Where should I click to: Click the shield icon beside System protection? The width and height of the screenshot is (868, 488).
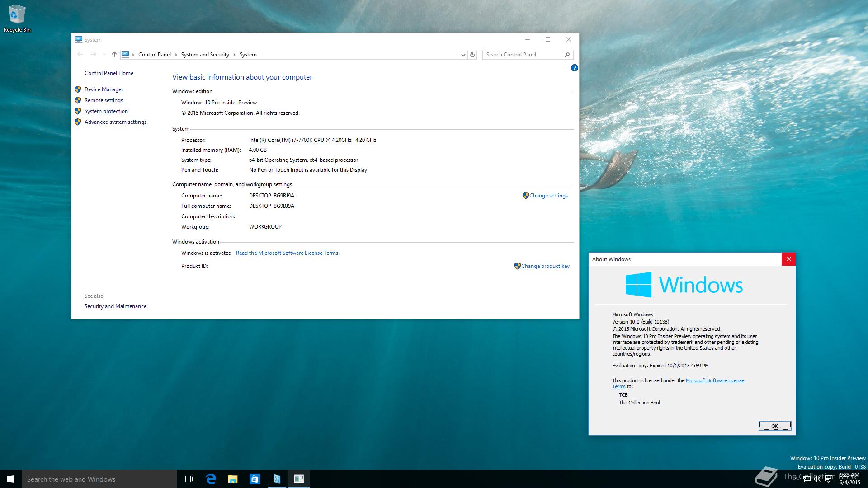click(78, 111)
